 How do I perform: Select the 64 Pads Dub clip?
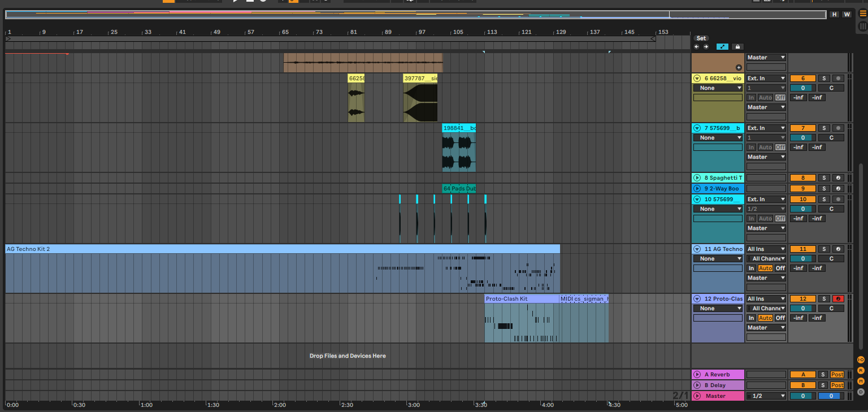tap(459, 189)
